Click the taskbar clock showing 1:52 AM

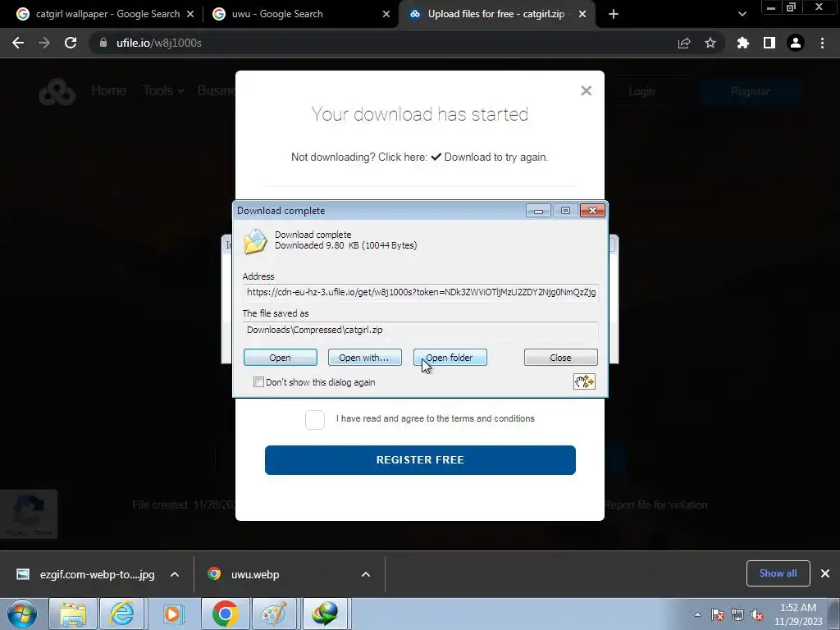(x=798, y=614)
